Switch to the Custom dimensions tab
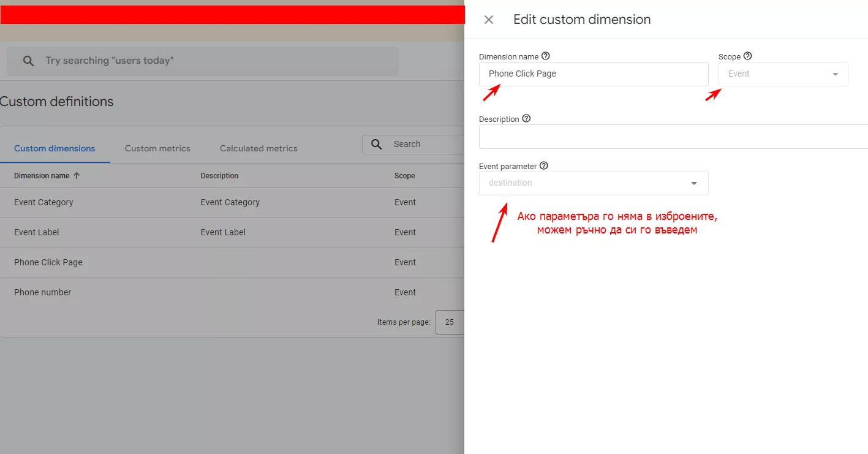The height and width of the screenshot is (454, 868). pyautogui.click(x=55, y=148)
